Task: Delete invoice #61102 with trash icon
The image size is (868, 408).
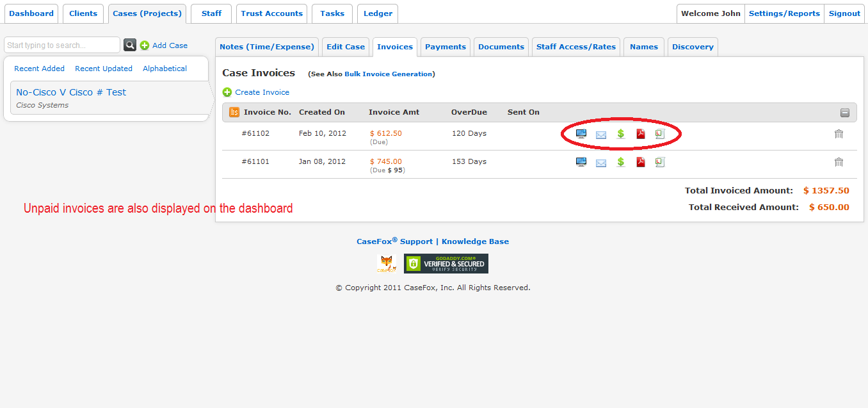Action: click(x=839, y=134)
